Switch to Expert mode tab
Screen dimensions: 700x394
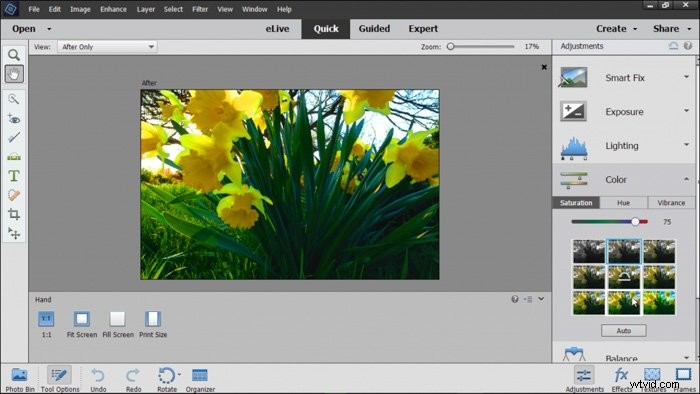pyautogui.click(x=423, y=29)
